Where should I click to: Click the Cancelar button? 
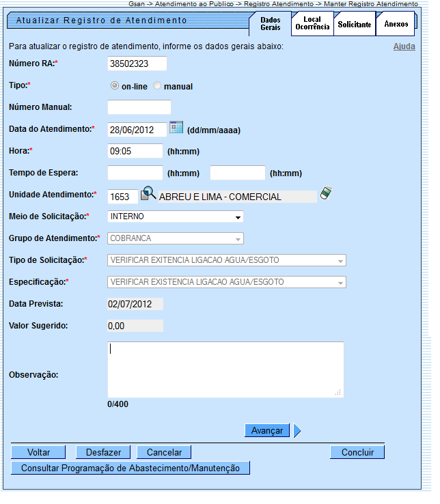click(x=164, y=452)
